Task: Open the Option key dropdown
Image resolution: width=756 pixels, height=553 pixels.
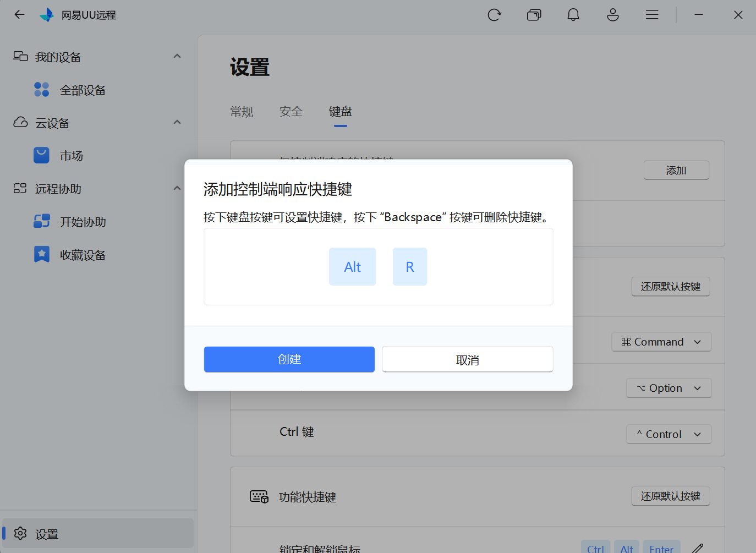Action: (x=669, y=388)
